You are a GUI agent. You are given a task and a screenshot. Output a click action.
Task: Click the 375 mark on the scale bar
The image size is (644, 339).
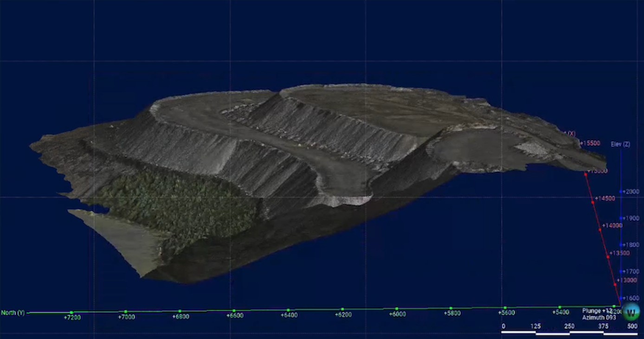pyautogui.click(x=603, y=326)
